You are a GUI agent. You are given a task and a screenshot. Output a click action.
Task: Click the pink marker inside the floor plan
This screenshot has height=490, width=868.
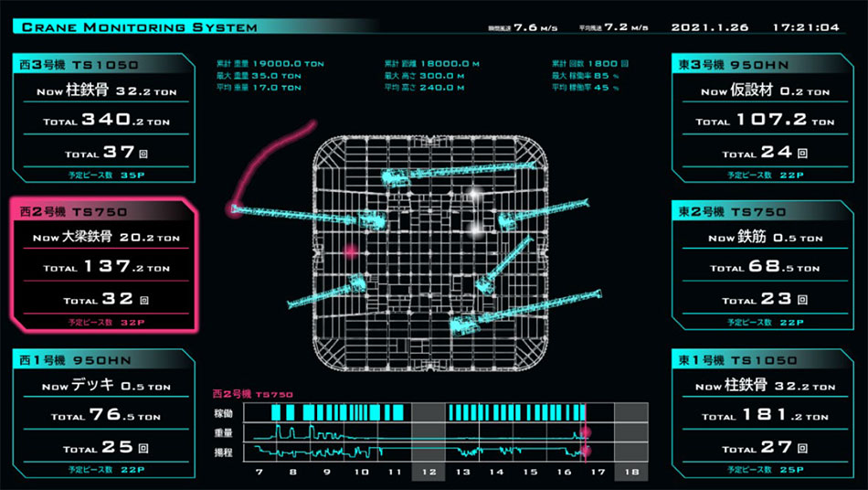pos(349,250)
